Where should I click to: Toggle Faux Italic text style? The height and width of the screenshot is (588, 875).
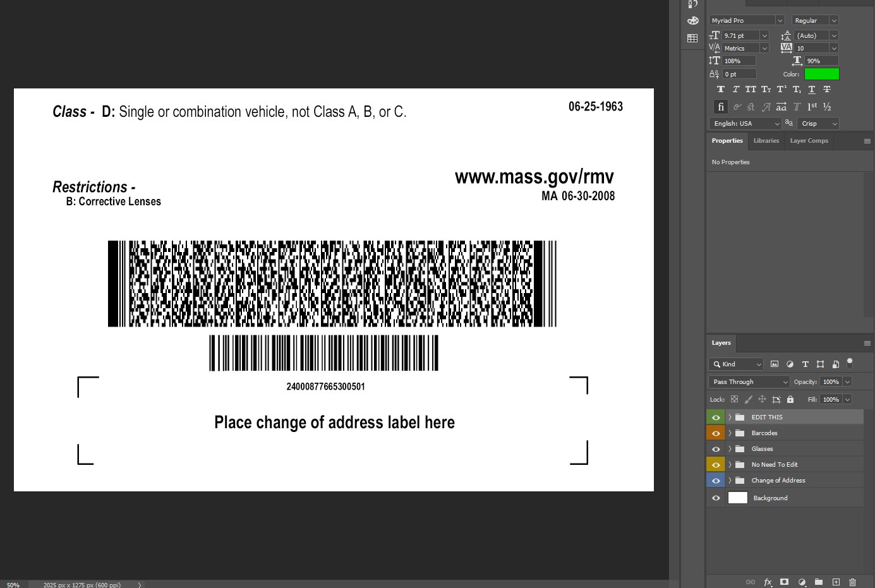point(736,90)
